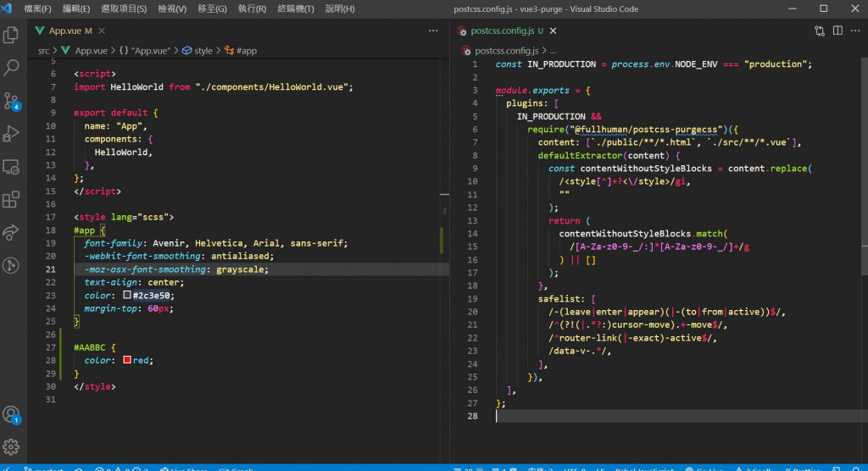Open the Accounts menu icon
The height and width of the screenshot is (471, 868).
point(11,414)
